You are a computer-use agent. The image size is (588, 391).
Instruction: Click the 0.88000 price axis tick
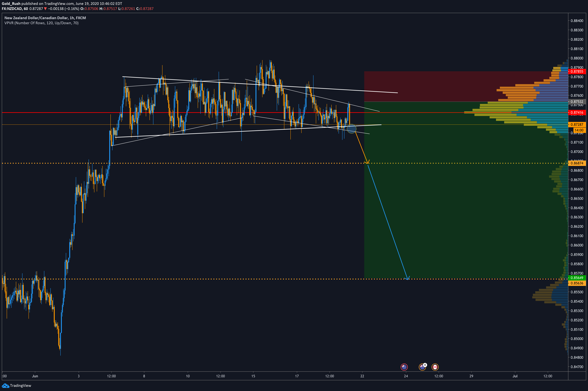pos(577,58)
